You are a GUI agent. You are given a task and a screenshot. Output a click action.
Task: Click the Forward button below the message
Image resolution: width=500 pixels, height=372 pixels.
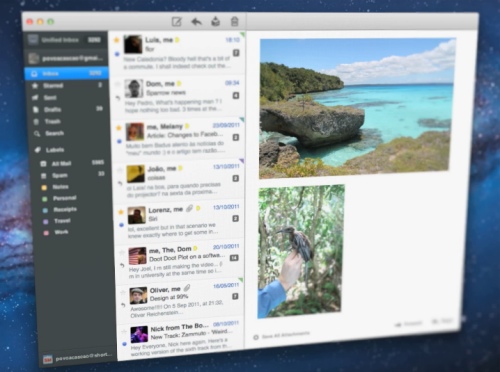pyautogui.click(x=409, y=324)
